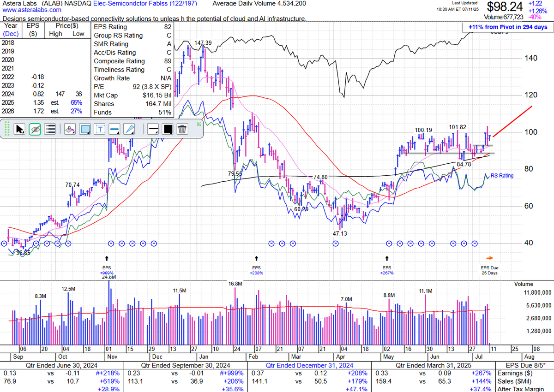Click the 24.8M volume spike label
Image resolution: width=554 pixels, height=392 pixels.
(x=108, y=277)
